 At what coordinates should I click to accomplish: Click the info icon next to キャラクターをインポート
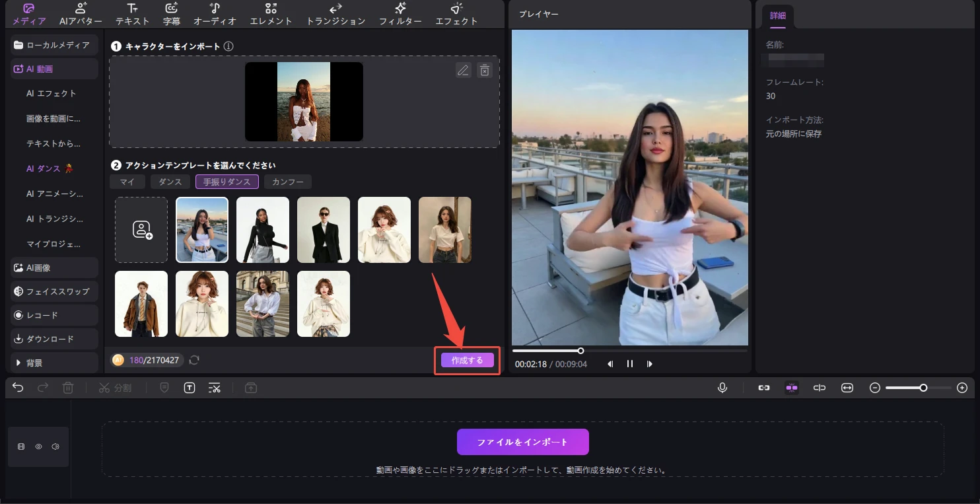coord(228,46)
